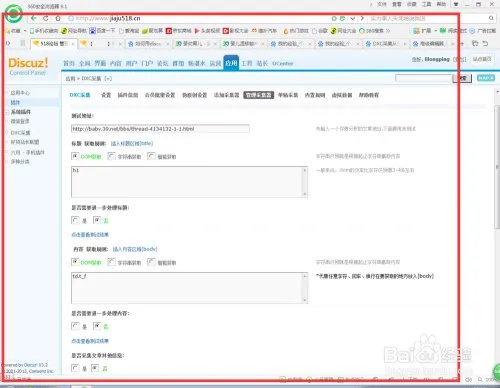Click scroll-down arrow of h1 textarea

pyautogui.click(x=304, y=194)
